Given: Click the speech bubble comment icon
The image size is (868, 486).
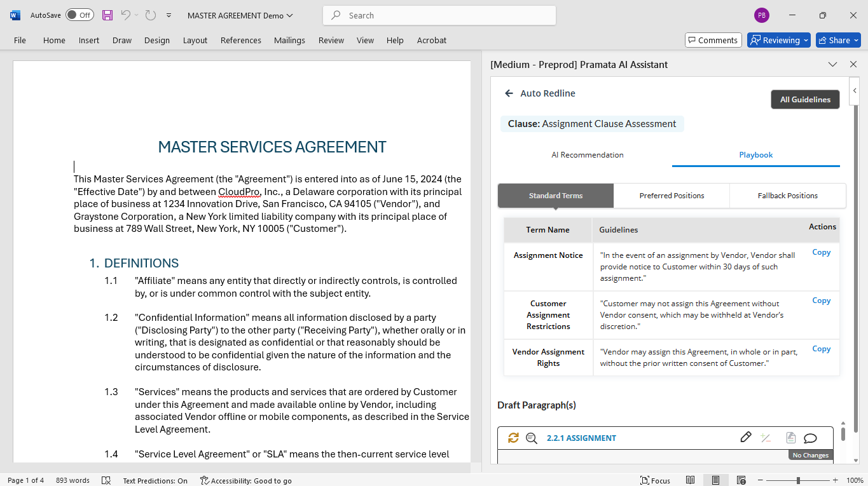Looking at the screenshot, I should point(810,438).
